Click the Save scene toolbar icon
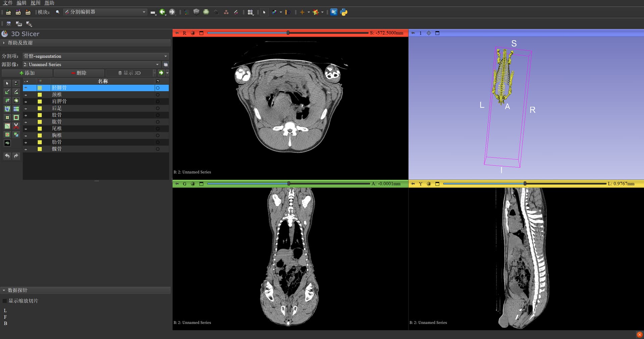The image size is (644, 339). click(x=28, y=12)
